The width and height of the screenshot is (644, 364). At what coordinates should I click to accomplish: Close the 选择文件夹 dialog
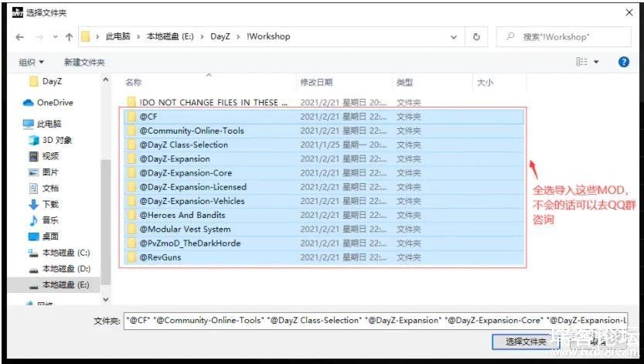click(x=629, y=12)
